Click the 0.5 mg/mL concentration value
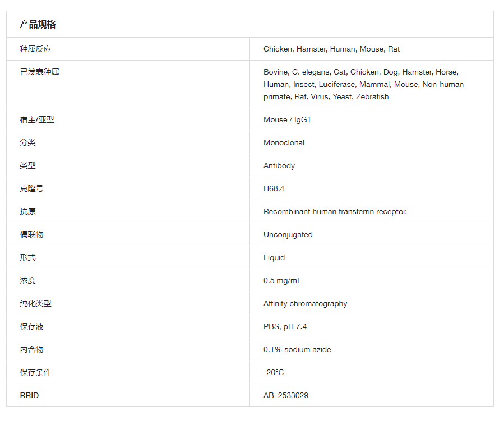This screenshot has height=425, width=504. (x=283, y=281)
